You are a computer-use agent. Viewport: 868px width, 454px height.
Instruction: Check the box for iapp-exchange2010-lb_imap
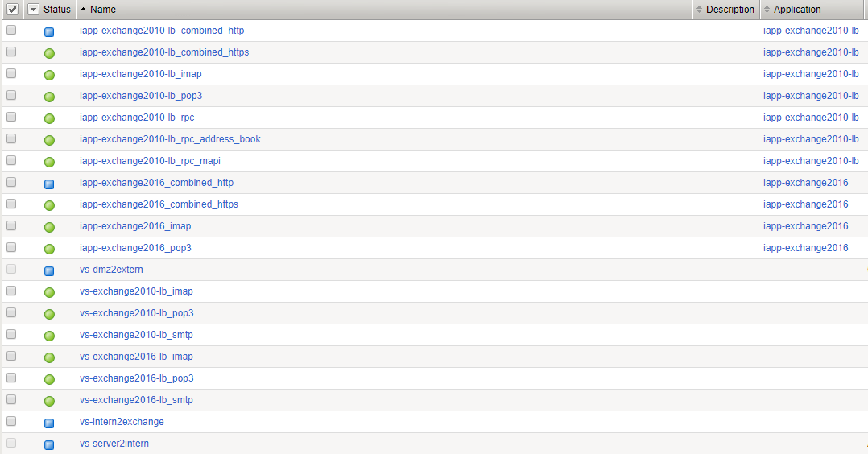11,73
